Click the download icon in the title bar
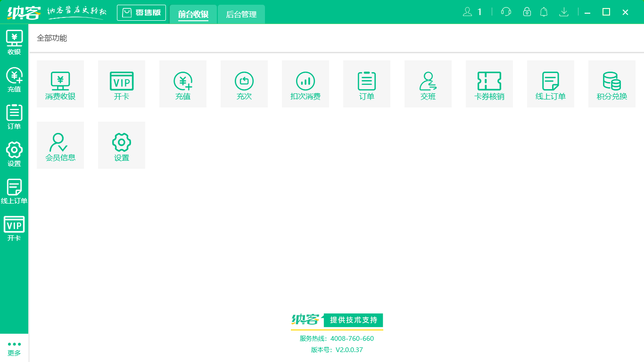644x362 pixels. [x=564, y=12]
